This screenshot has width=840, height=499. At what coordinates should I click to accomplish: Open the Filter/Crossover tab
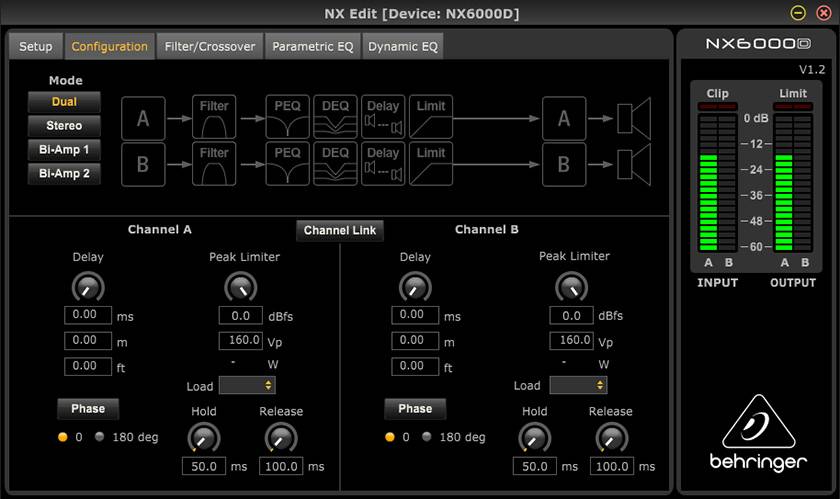[x=210, y=46]
